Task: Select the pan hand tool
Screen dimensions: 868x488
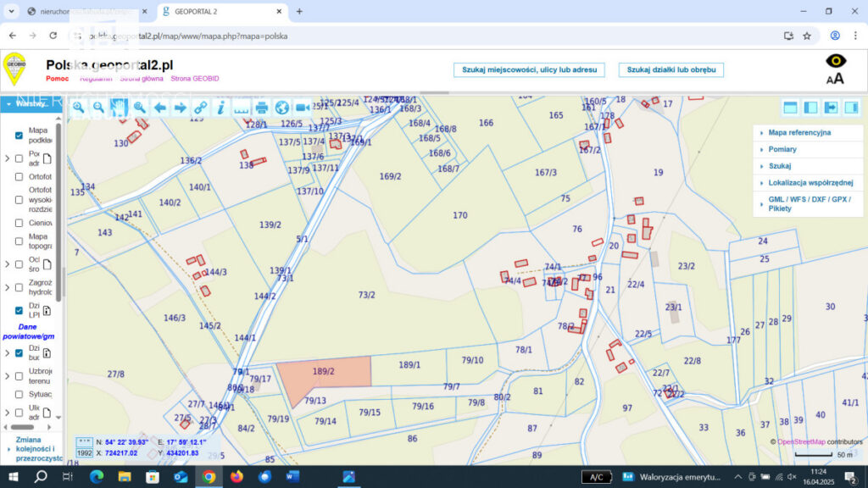Action: 120,108
